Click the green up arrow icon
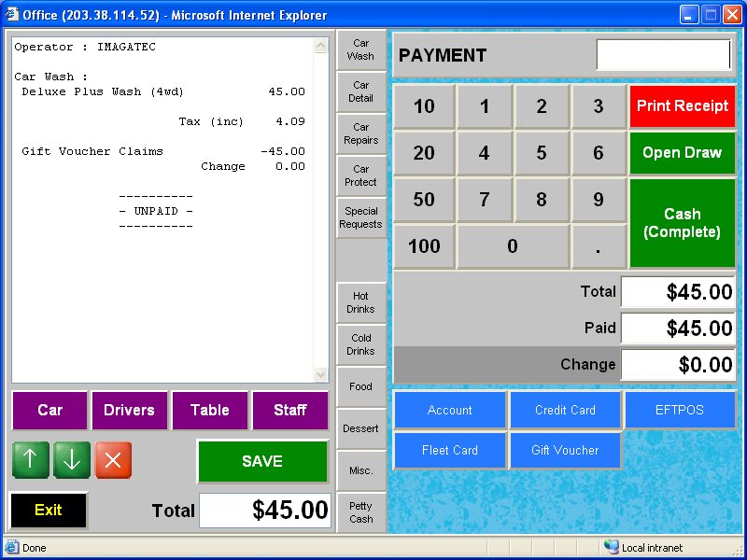Screen dimensions: 747x560 tap(30, 460)
